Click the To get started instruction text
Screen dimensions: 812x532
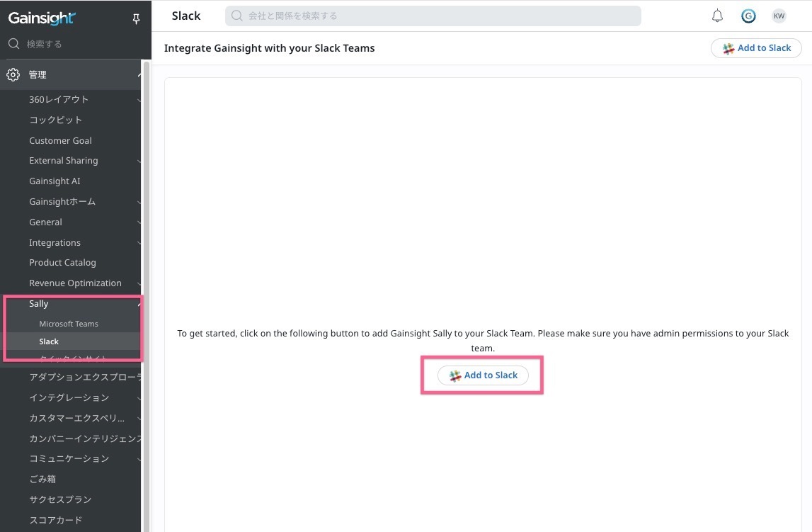tap(483, 340)
